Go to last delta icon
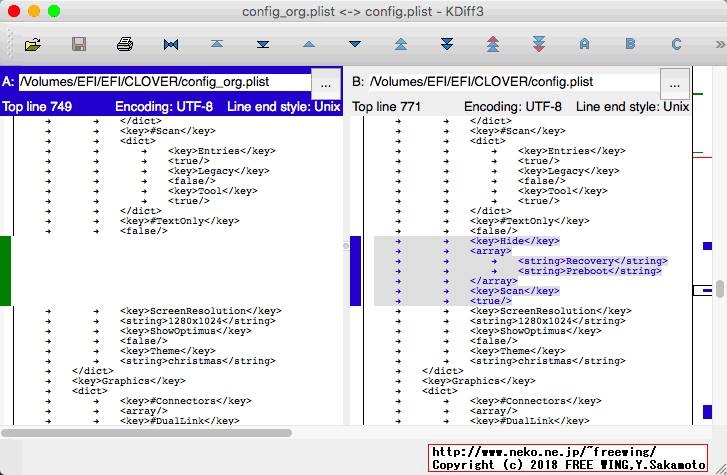 [x=263, y=45]
